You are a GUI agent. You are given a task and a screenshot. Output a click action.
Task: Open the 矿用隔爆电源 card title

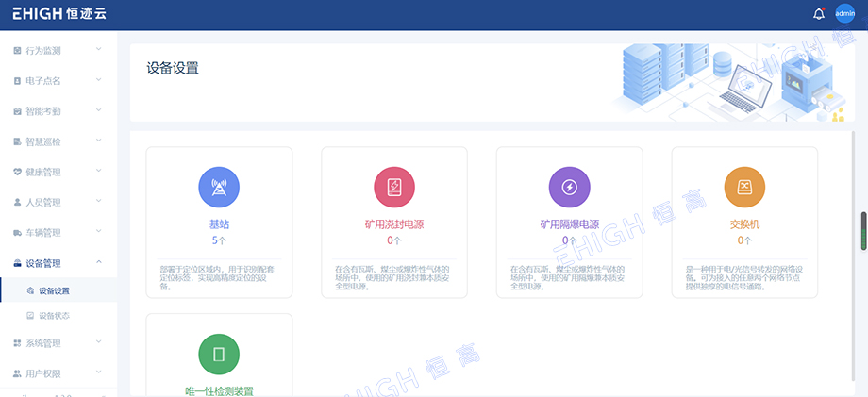[569, 224]
